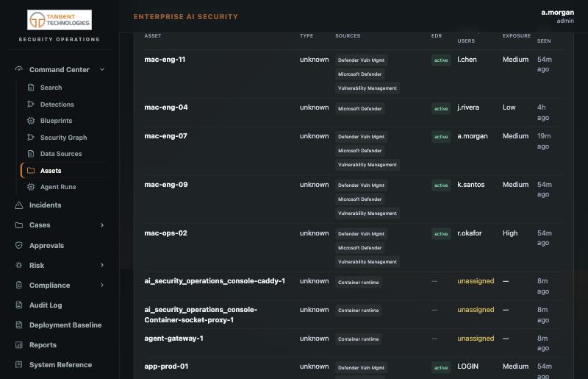Click user k.santos in mac-eng-09 row
The height and width of the screenshot is (379, 588).
tap(470, 185)
